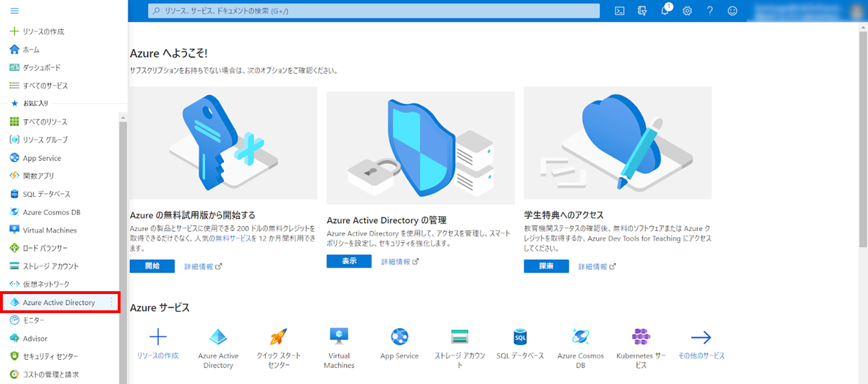Click the green plus Create a resource icon in sidebar
The width and height of the screenshot is (868, 384).
[x=14, y=32]
